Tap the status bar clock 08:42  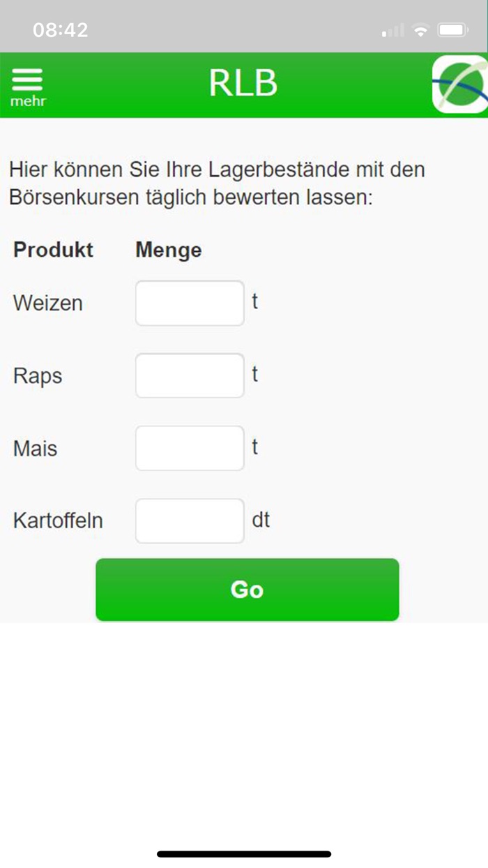[x=60, y=30]
